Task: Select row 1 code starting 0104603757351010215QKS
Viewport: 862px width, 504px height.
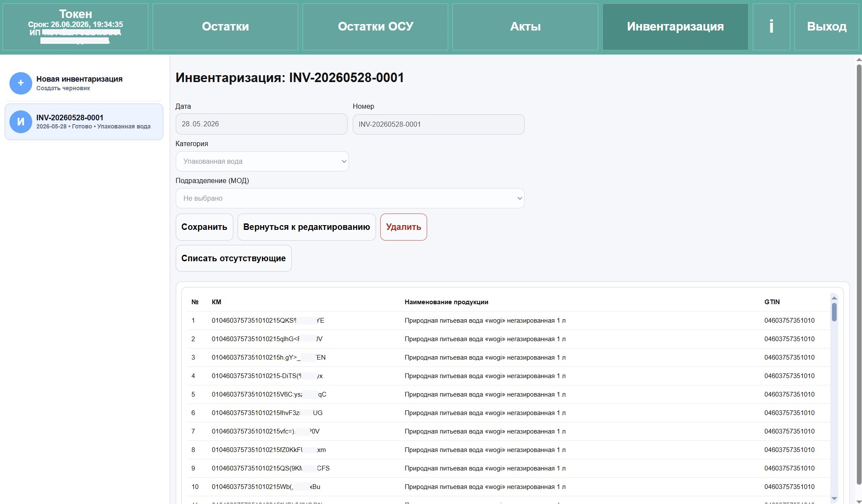Action: [268, 321]
